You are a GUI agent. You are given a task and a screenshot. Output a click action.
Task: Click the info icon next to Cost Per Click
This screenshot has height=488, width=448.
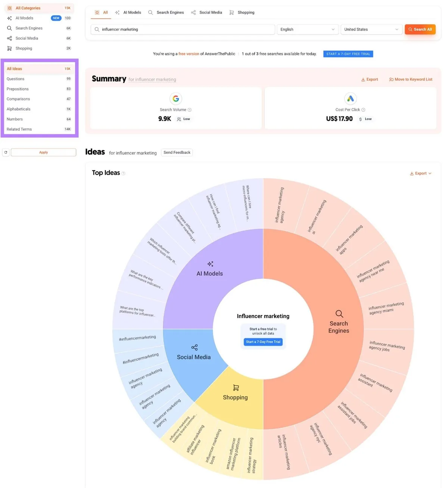pos(363,110)
